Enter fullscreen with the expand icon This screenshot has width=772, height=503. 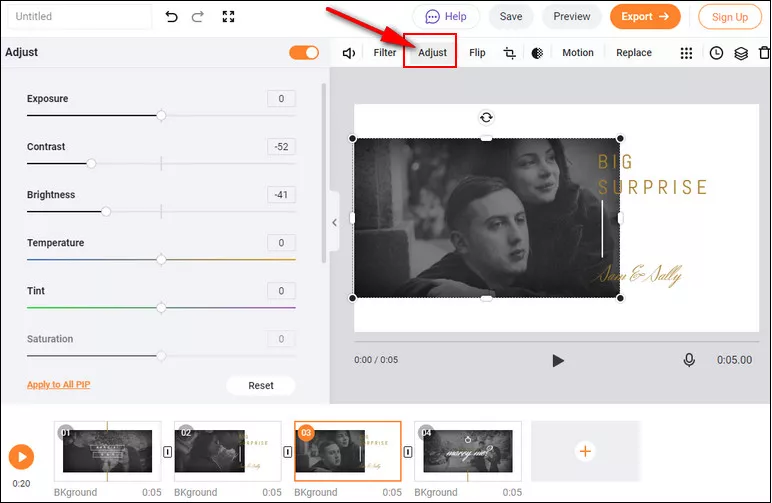click(228, 16)
